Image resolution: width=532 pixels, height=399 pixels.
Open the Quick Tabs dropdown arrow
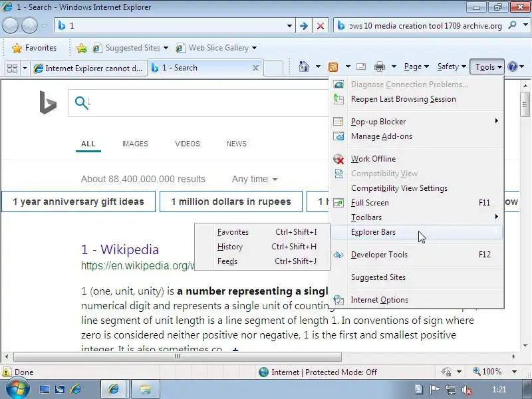coord(25,68)
